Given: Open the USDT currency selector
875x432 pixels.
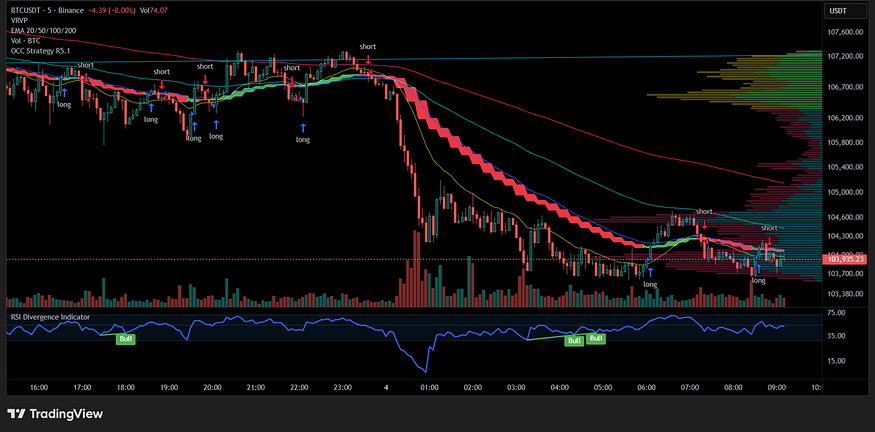Looking at the screenshot, I should pos(838,11).
